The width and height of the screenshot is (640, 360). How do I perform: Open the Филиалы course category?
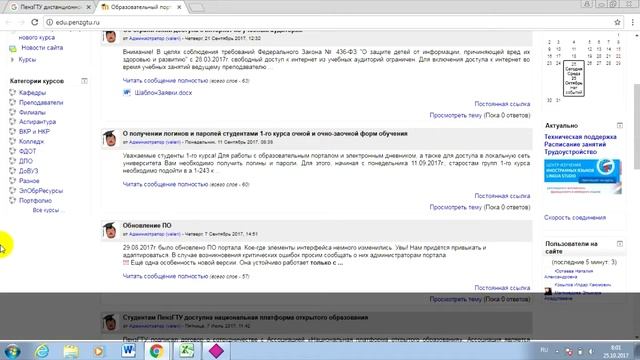click(x=32, y=112)
